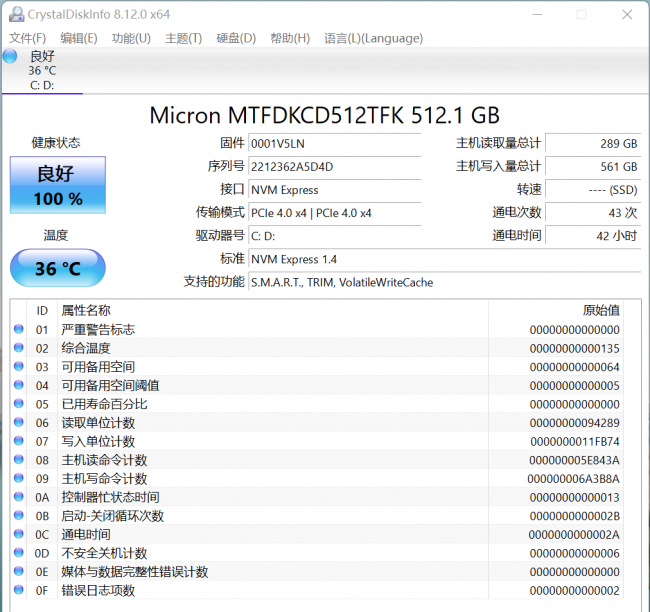This screenshot has height=612, width=650.
Task: Open the 硬盘(D) menu
Action: [x=236, y=38]
